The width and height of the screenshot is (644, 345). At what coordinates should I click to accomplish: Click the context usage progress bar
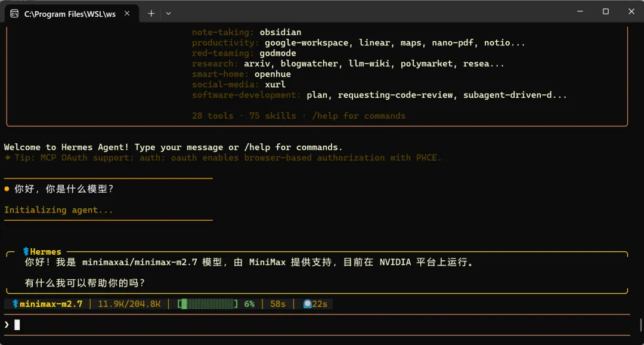tap(208, 304)
